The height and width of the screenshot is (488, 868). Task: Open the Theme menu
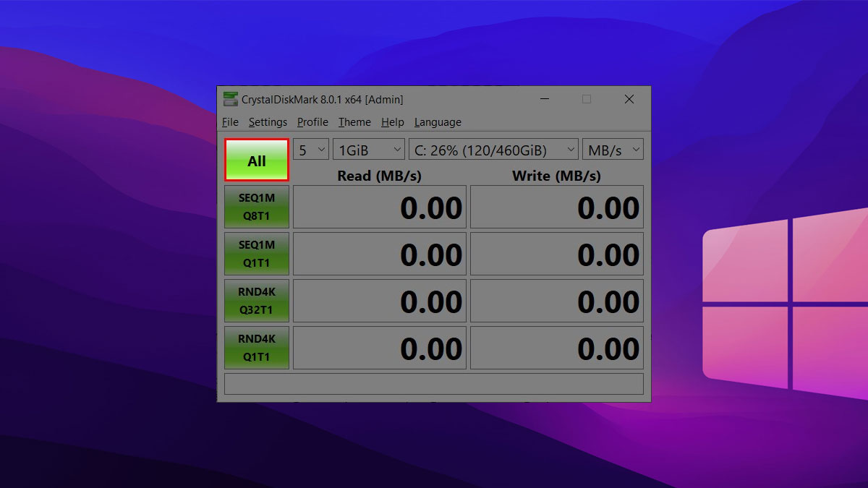click(354, 122)
